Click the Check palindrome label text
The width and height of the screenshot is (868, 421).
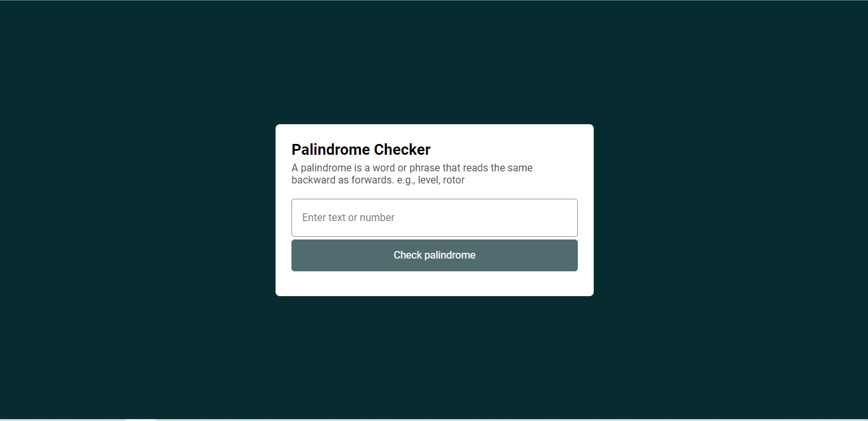pyautogui.click(x=434, y=255)
